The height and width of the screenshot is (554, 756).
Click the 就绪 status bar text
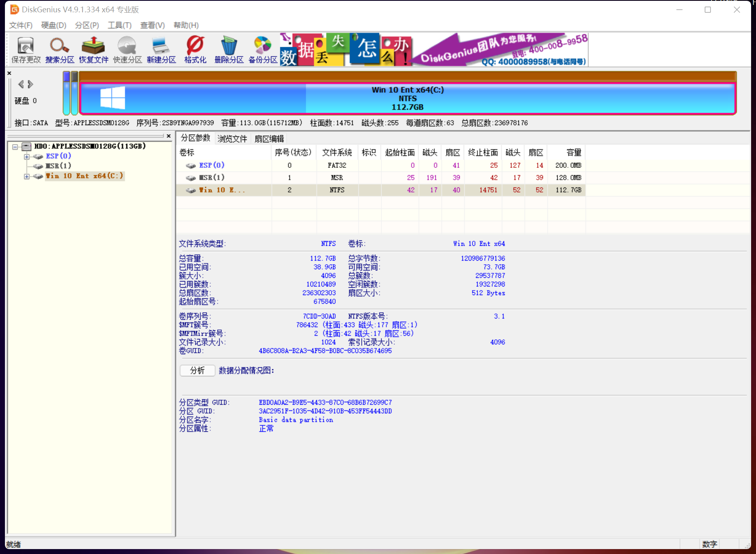click(14, 544)
